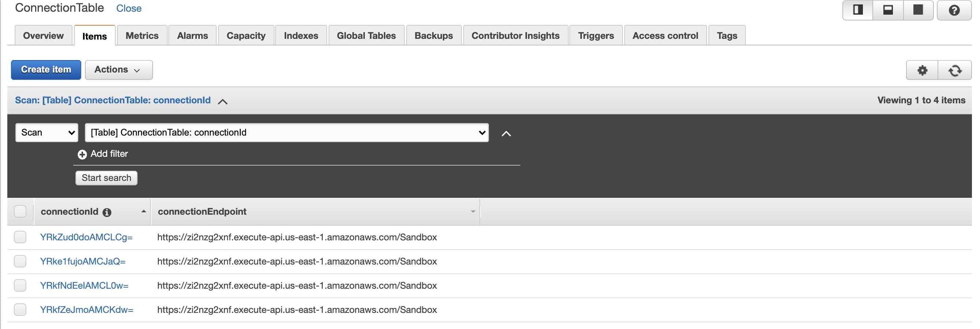Sort by the connectionEndpoint column header
Screen dimensions: 980x329
click(x=202, y=212)
